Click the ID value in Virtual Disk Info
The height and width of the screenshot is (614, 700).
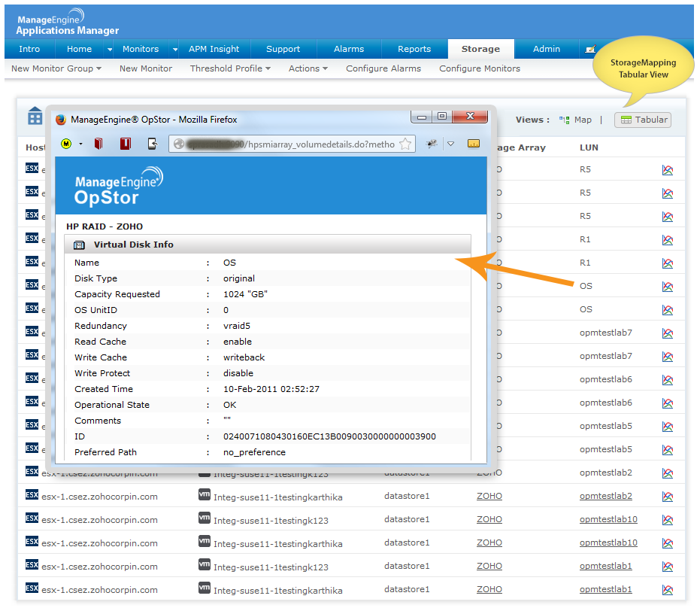point(329,436)
